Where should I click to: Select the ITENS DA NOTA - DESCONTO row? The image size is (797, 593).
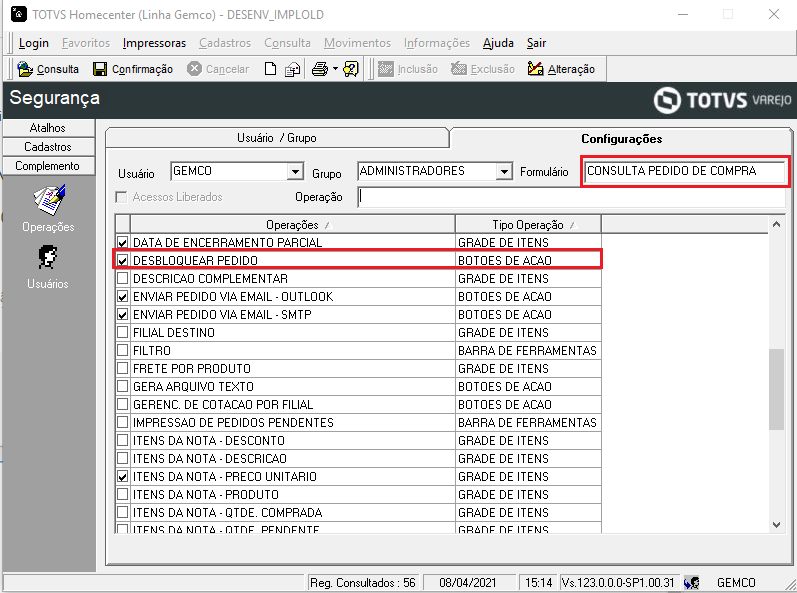coord(358,441)
